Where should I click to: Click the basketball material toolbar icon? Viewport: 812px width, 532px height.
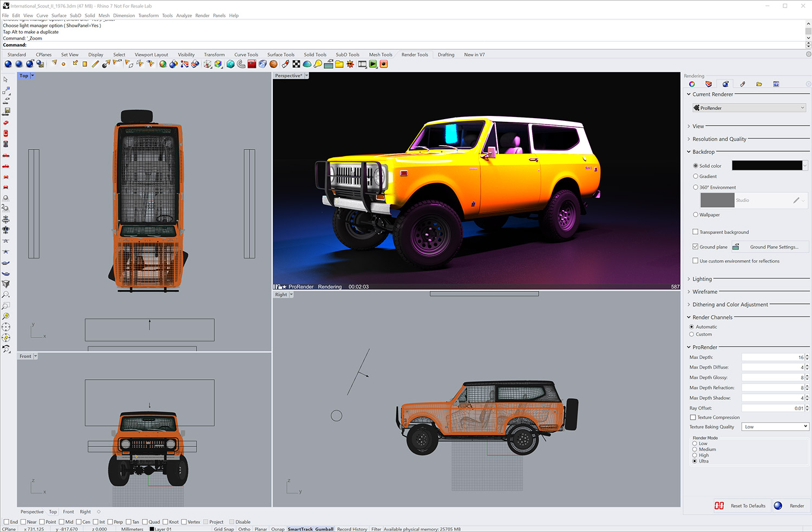(273, 64)
